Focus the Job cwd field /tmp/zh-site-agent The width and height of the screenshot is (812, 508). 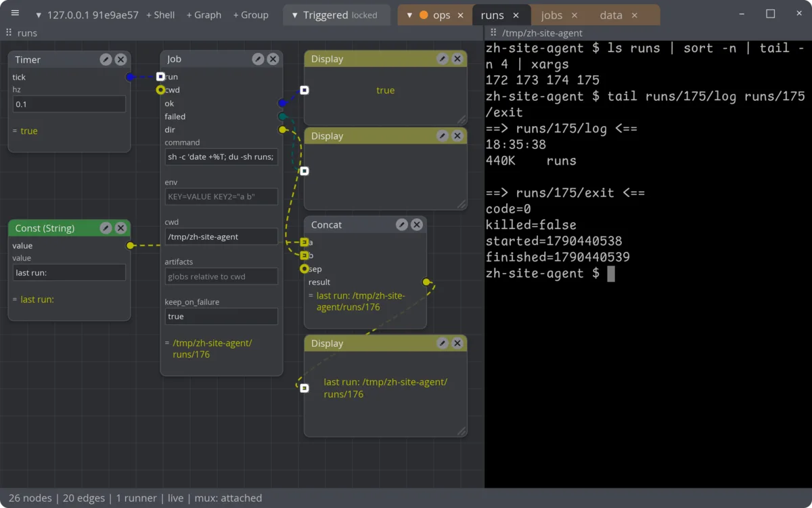[x=221, y=236]
